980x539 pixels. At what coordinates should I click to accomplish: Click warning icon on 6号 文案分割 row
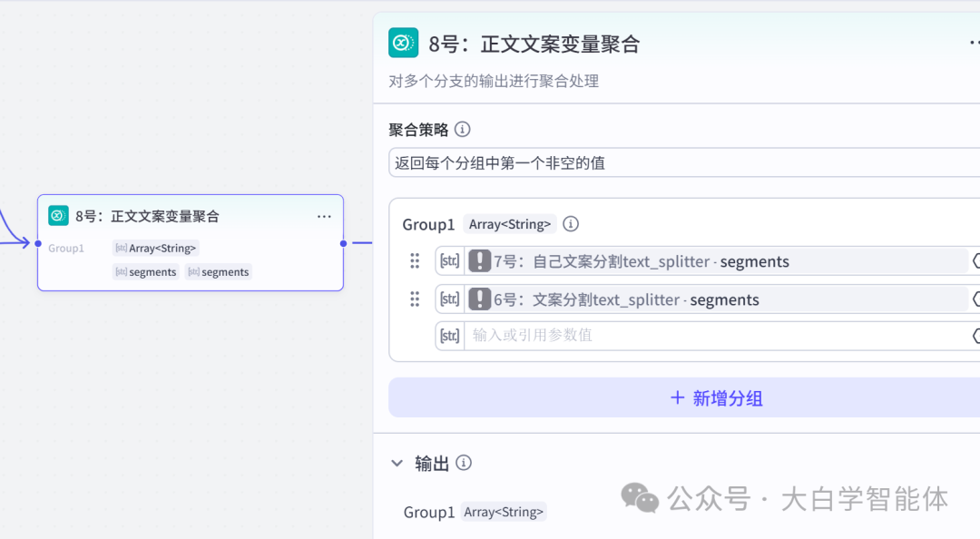click(479, 299)
